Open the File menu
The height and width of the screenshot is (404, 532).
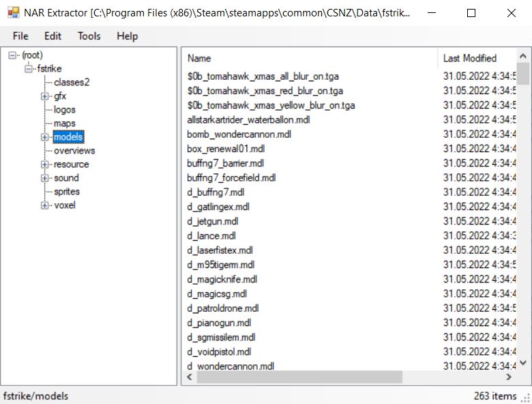pos(20,36)
